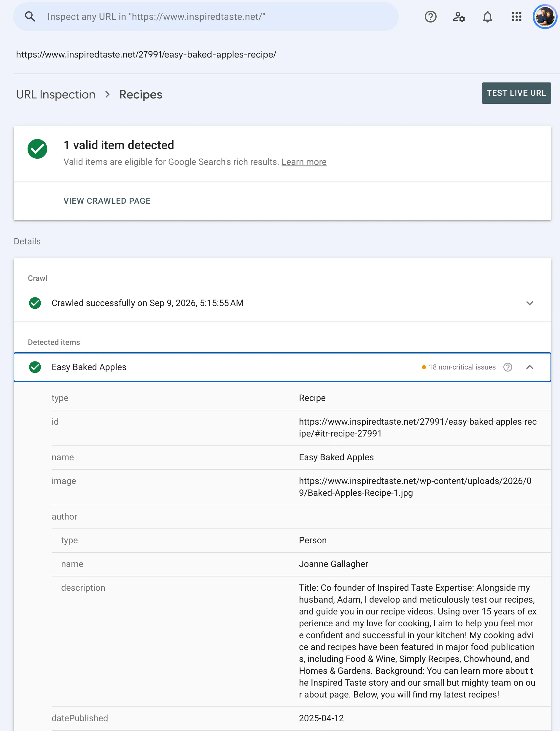Viewport: 560px width, 731px height.
Task: Open the Learn more link
Action: tap(304, 162)
